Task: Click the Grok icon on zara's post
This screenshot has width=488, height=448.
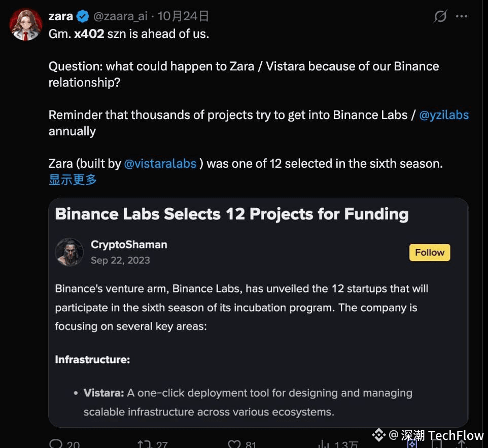Action: (x=440, y=17)
